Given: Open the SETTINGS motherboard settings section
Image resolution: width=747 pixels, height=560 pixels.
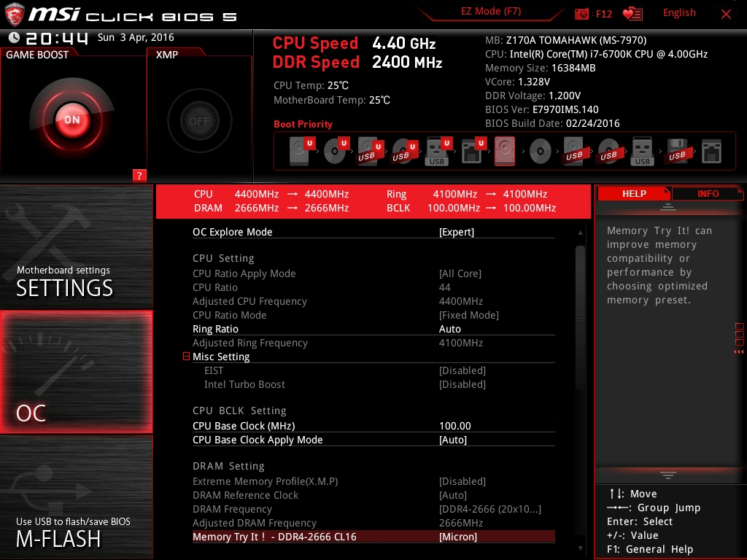Looking at the screenshot, I should tap(76, 246).
